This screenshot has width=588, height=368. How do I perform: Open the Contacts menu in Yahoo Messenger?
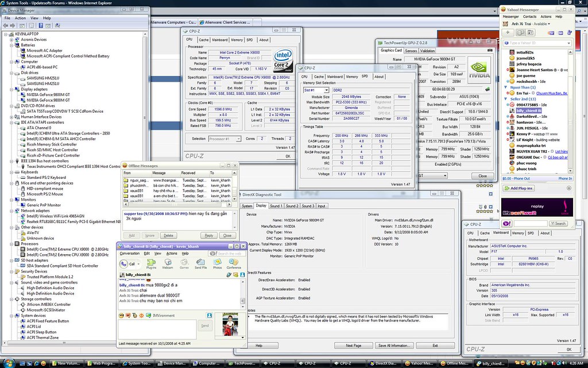tap(529, 17)
